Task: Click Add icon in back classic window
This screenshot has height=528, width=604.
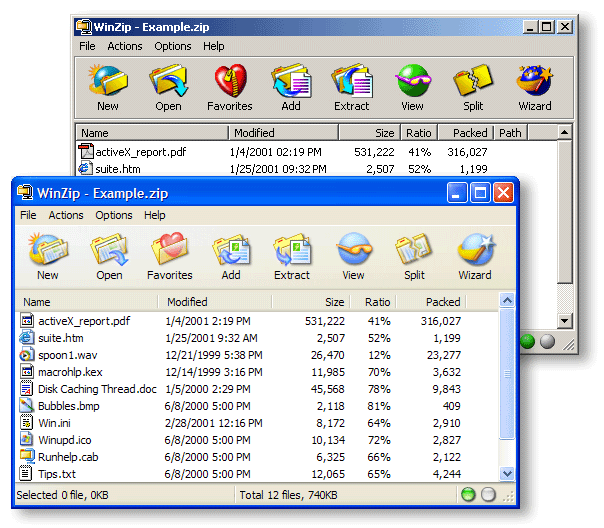Action: click(x=291, y=80)
